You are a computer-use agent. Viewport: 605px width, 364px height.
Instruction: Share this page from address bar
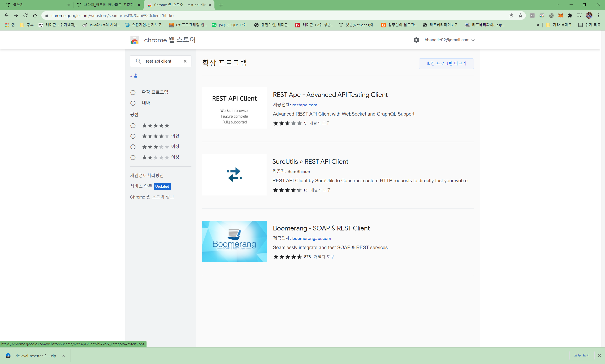pyautogui.click(x=511, y=15)
